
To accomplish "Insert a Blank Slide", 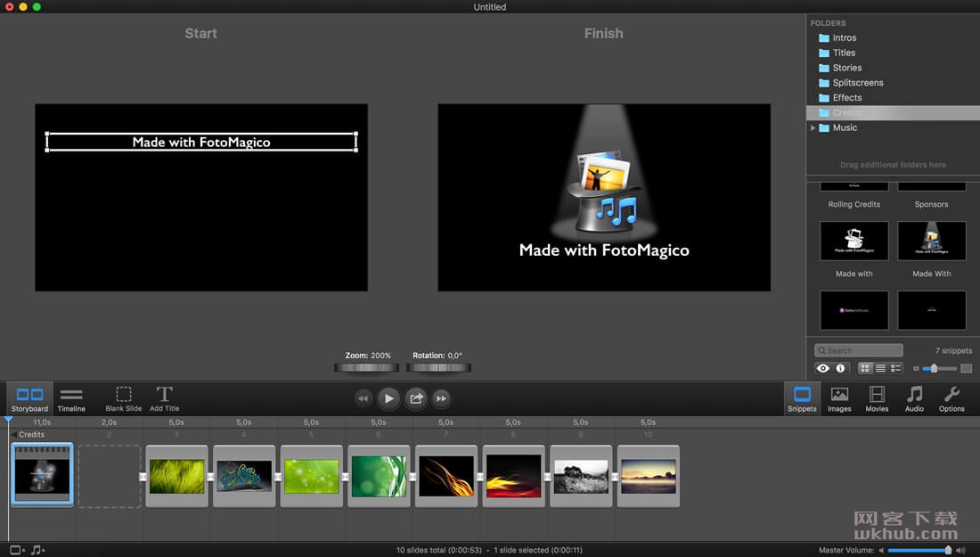I will click(124, 398).
